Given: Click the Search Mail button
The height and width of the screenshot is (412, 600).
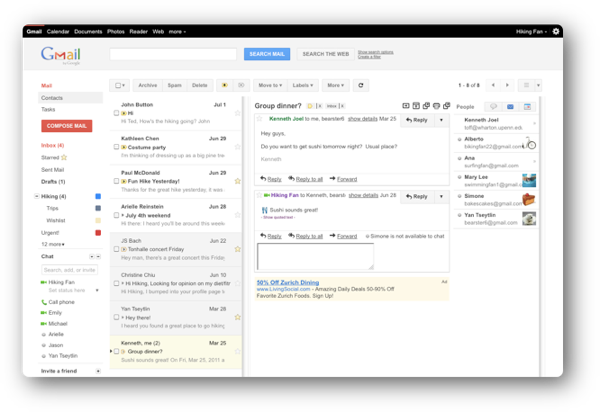Looking at the screenshot, I should click(x=267, y=54).
